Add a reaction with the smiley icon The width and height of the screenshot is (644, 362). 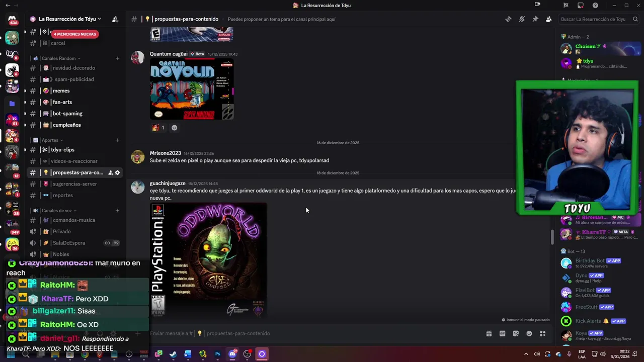pos(175,128)
